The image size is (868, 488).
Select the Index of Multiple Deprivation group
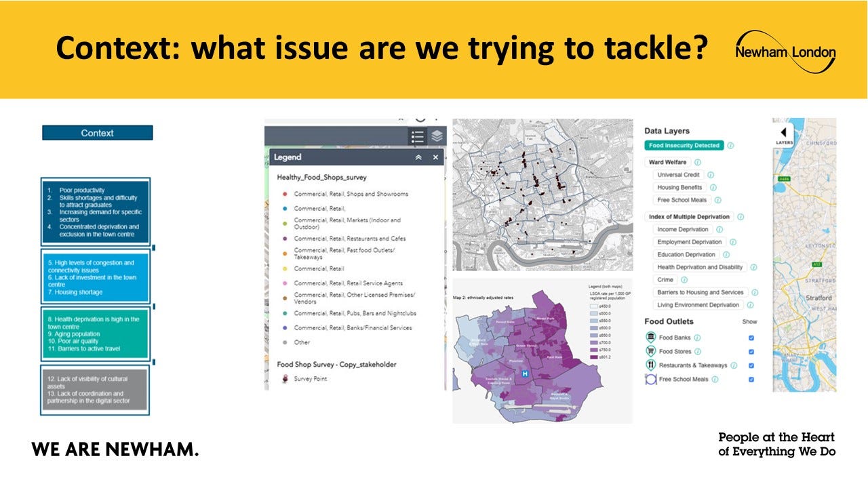[690, 217]
